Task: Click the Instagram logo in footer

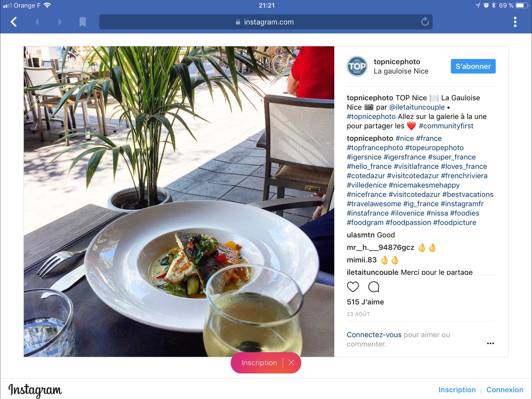Action: click(35, 390)
